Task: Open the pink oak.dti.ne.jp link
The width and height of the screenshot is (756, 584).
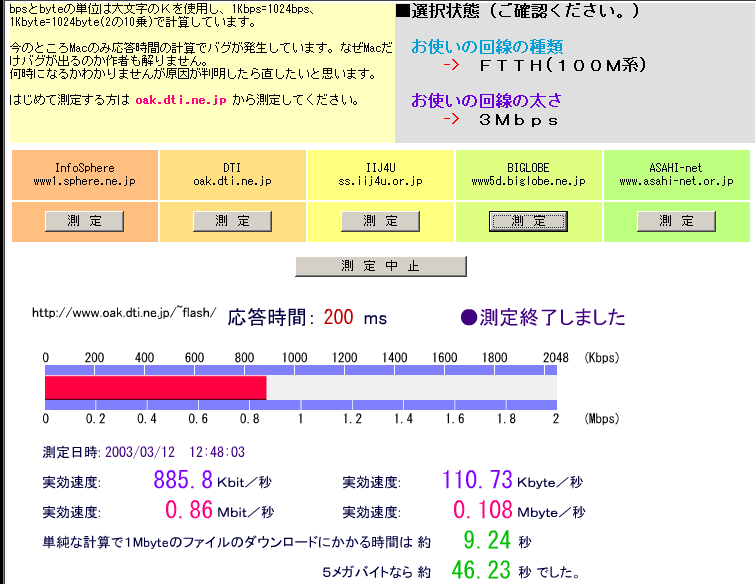Action: point(181,100)
